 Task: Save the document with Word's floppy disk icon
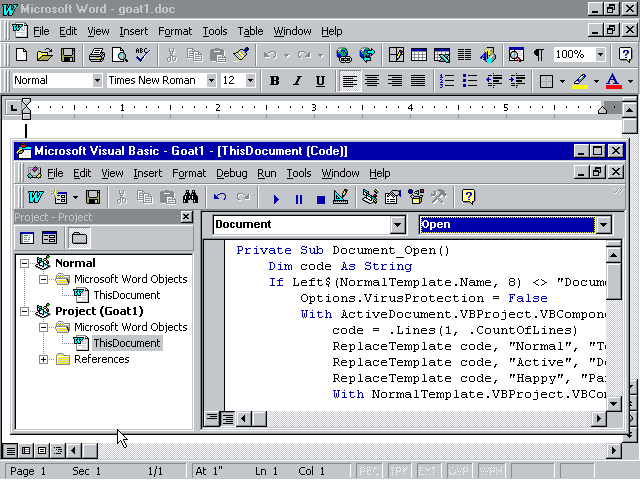coord(68,54)
